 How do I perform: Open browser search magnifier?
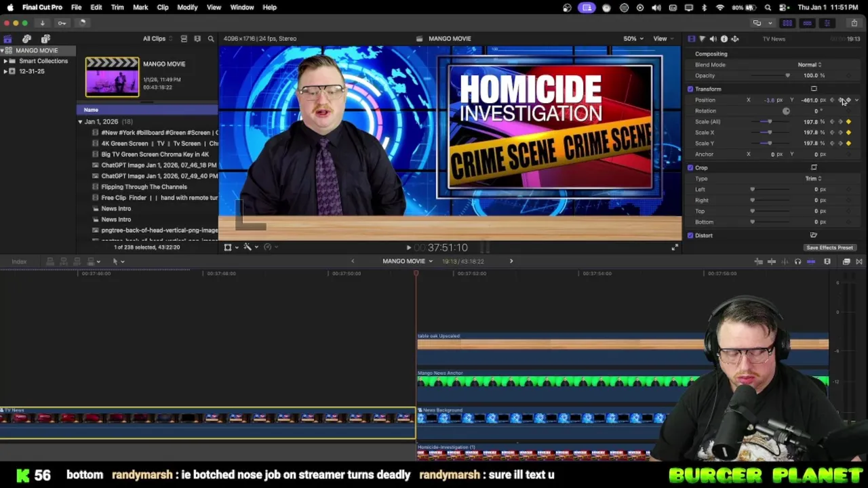click(x=211, y=39)
